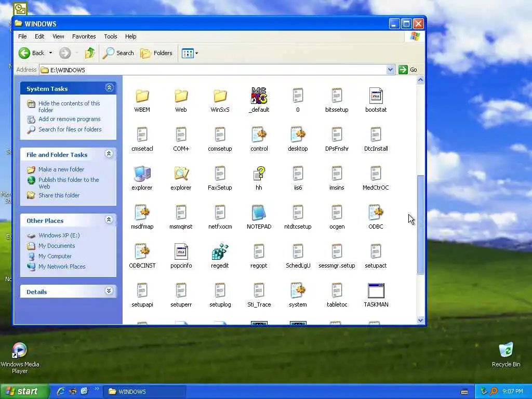Click the scrollbar down arrow
Viewport: 532px width, 399px height.
point(421,320)
